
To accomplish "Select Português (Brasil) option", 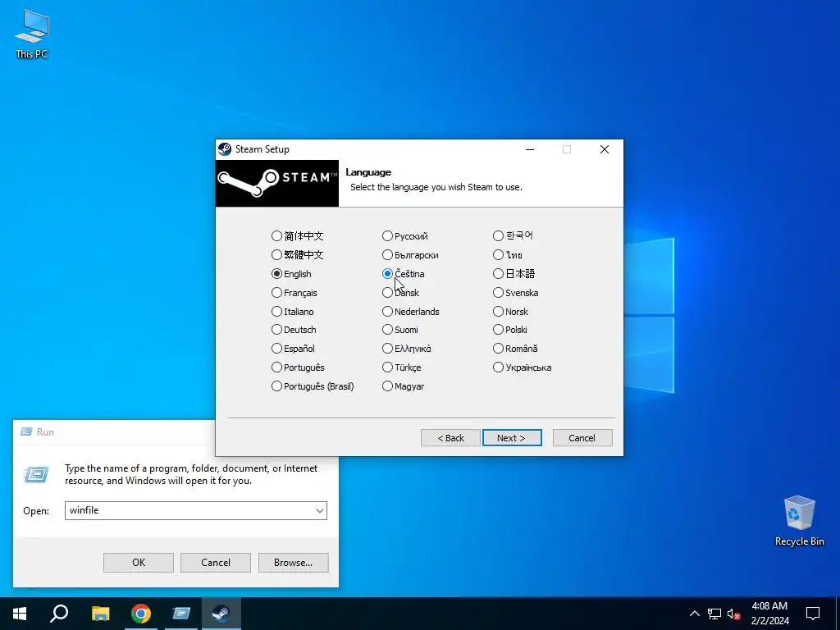I will 313,386.
